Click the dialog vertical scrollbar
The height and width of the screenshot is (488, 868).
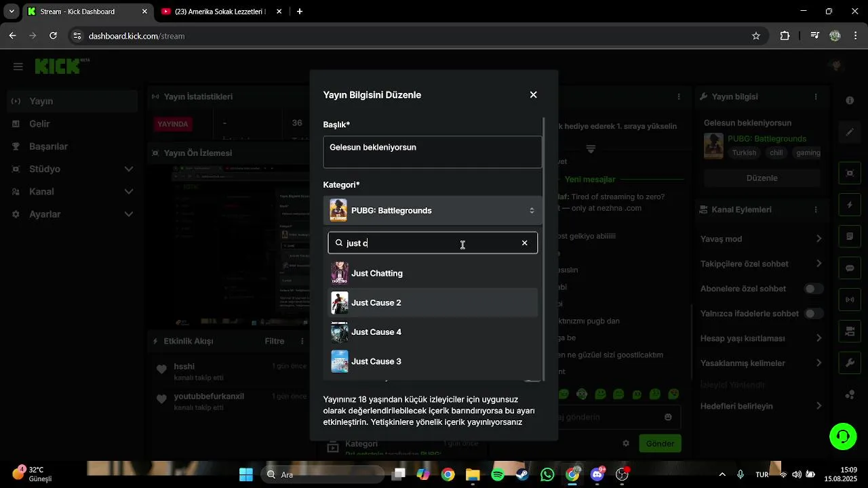(544, 249)
